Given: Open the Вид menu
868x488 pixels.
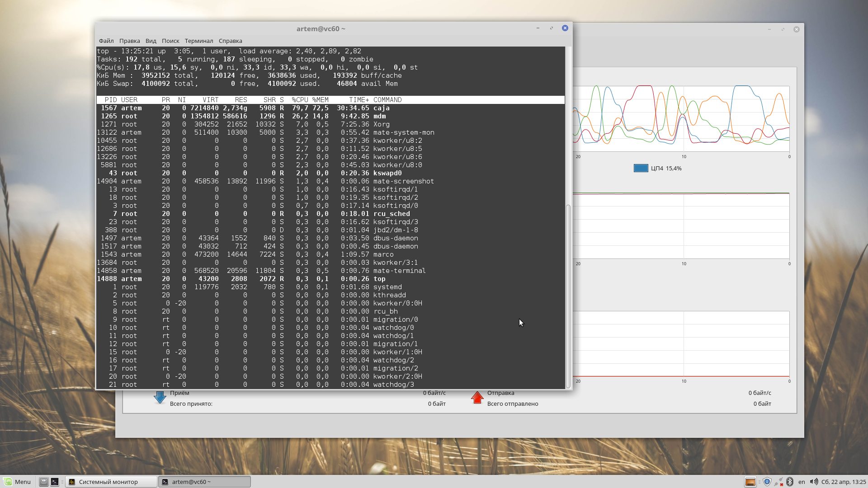Looking at the screenshot, I should [x=151, y=41].
